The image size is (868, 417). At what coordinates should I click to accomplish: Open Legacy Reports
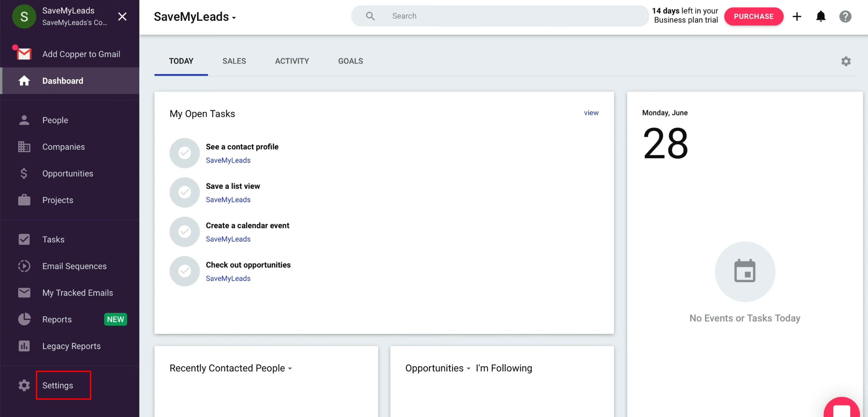click(x=71, y=346)
